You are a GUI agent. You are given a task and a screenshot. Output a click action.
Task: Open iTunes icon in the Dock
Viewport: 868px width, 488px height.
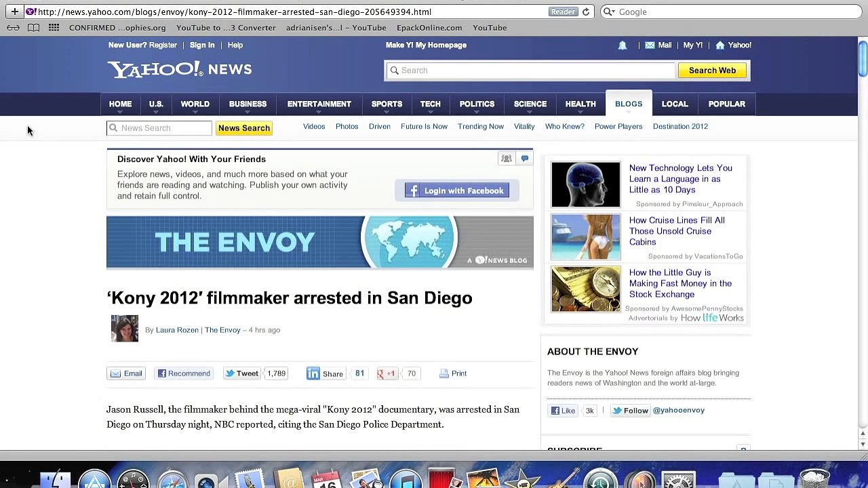pos(406,479)
